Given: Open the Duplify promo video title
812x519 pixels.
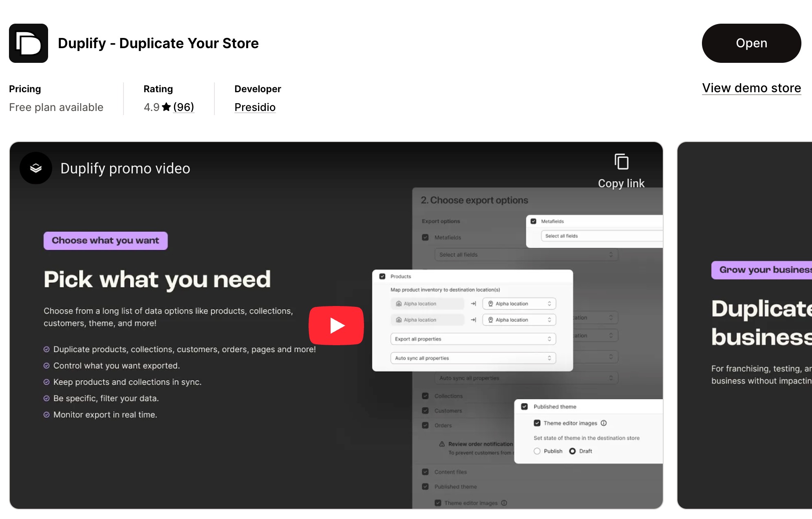Looking at the screenshot, I should pyautogui.click(x=125, y=169).
